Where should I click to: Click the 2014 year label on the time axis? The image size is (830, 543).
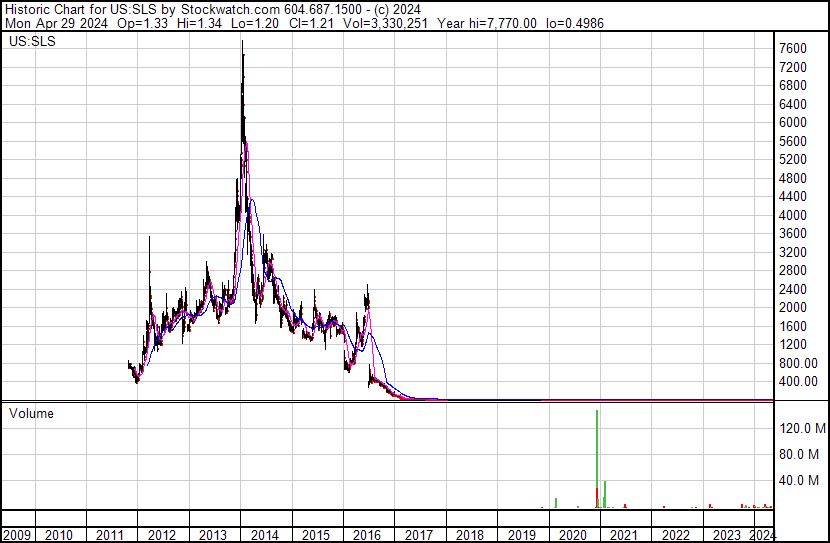click(x=265, y=535)
